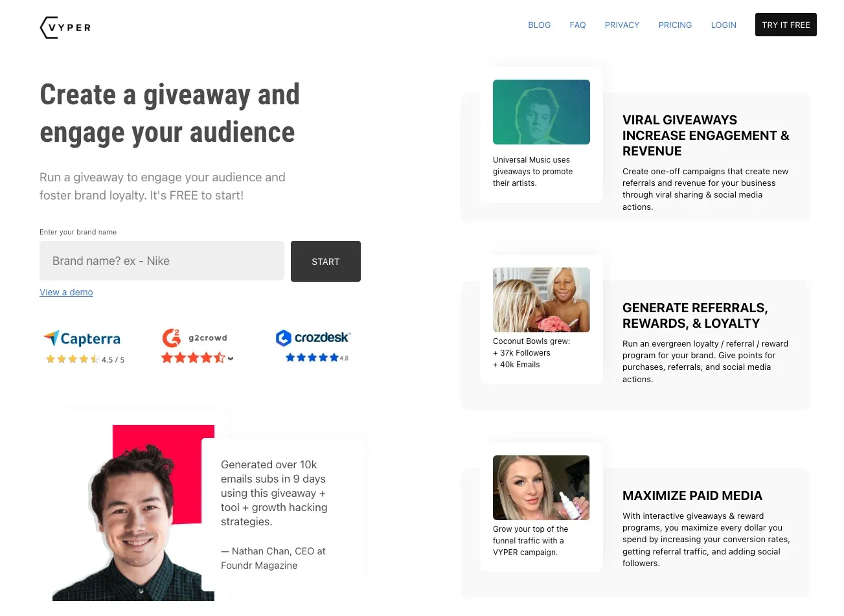Click the Try It Free button
This screenshot has width=844, height=616.
tap(786, 25)
